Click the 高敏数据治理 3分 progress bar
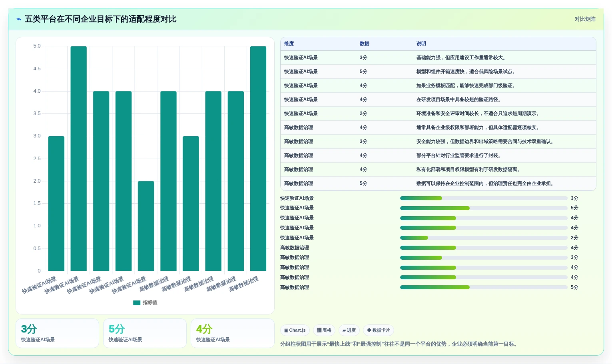The image size is (612, 364). pyautogui.click(x=484, y=258)
